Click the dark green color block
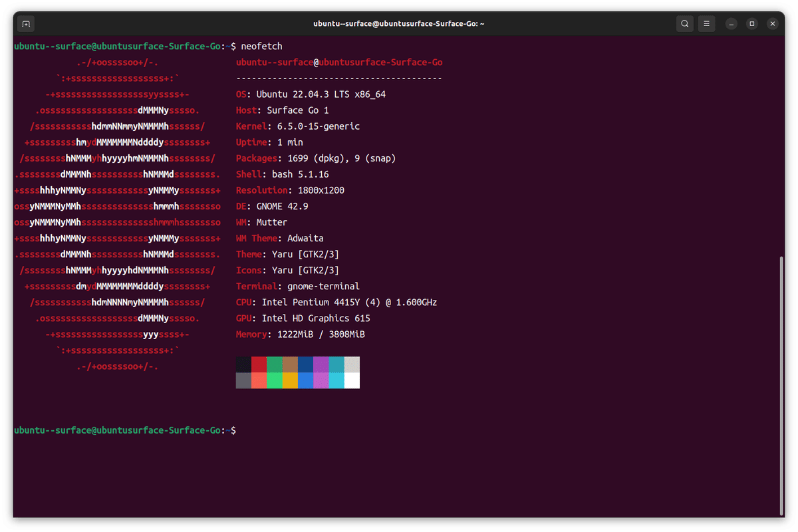Image resolution: width=798 pixels, height=532 pixels. coord(275,364)
